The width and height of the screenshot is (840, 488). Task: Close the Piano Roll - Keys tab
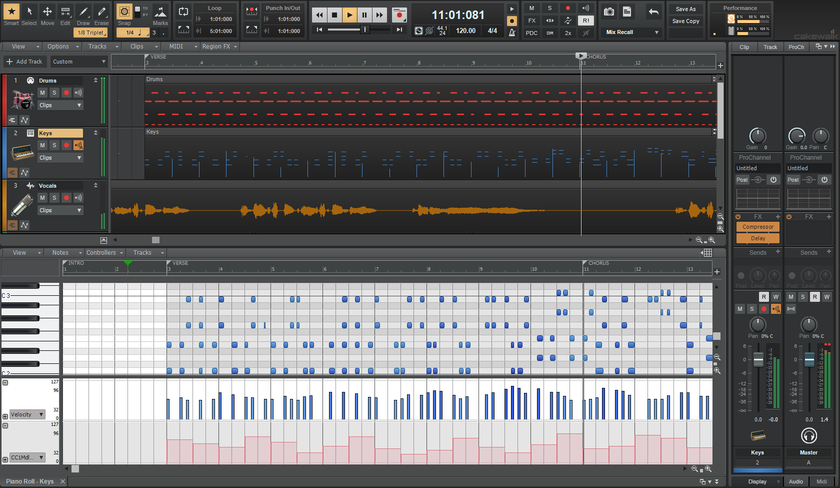62,482
